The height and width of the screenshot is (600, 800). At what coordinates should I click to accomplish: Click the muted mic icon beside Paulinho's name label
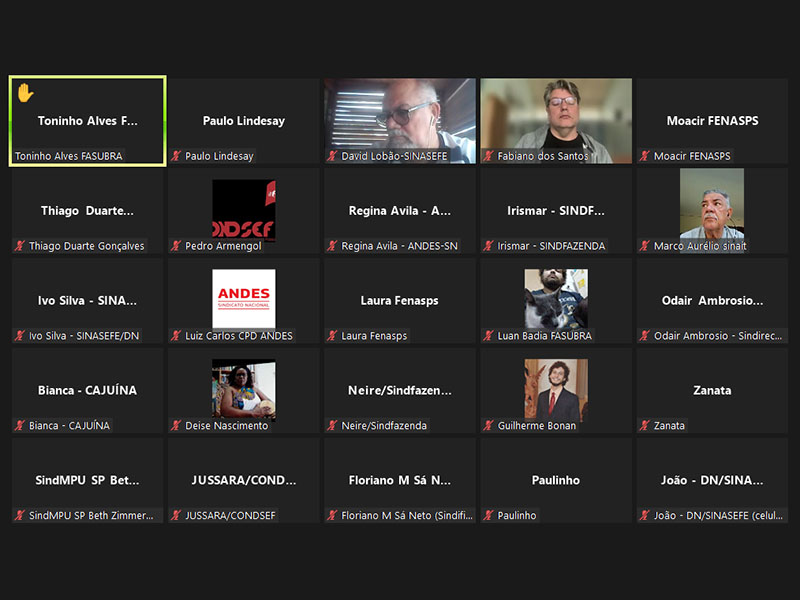(489, 516)
